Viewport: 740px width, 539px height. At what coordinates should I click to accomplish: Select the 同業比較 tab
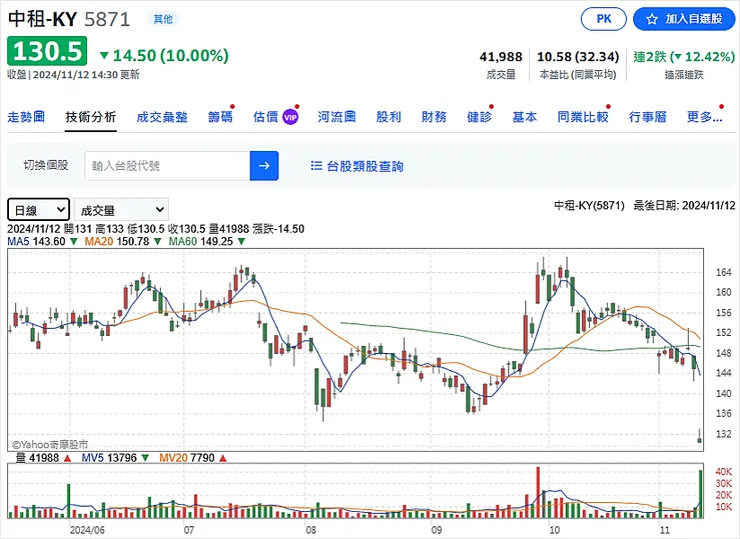point(583,117)
